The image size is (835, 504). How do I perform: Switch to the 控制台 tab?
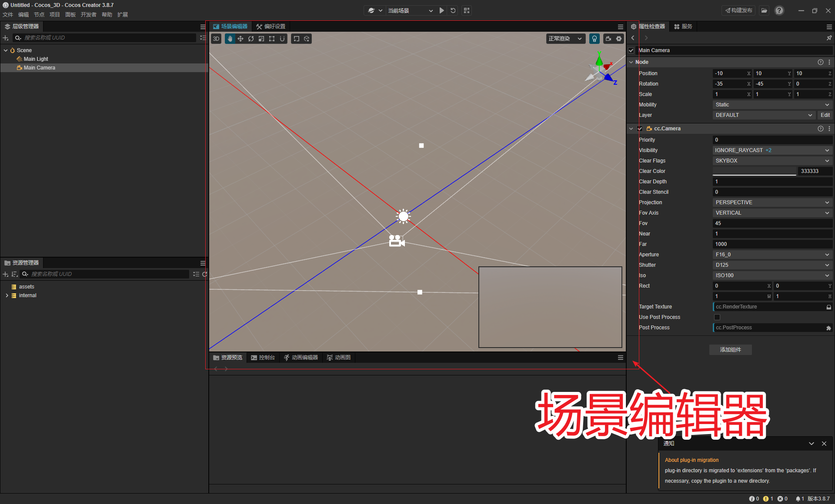(263, 358)
